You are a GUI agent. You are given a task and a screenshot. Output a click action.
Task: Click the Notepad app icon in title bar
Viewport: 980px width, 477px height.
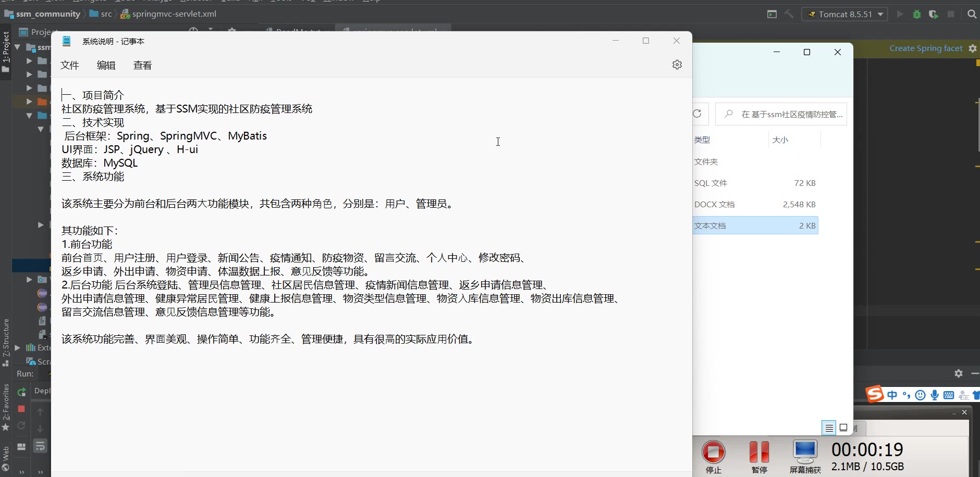67,41
